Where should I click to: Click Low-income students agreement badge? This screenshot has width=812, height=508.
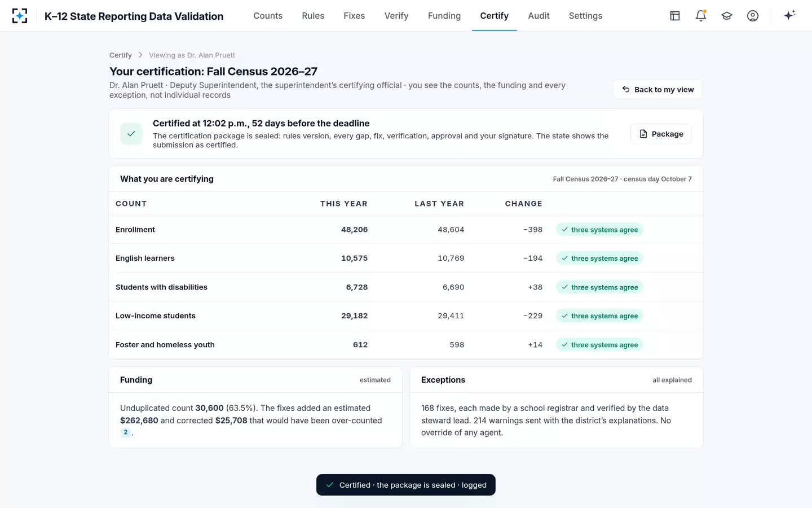coord(599,316)
